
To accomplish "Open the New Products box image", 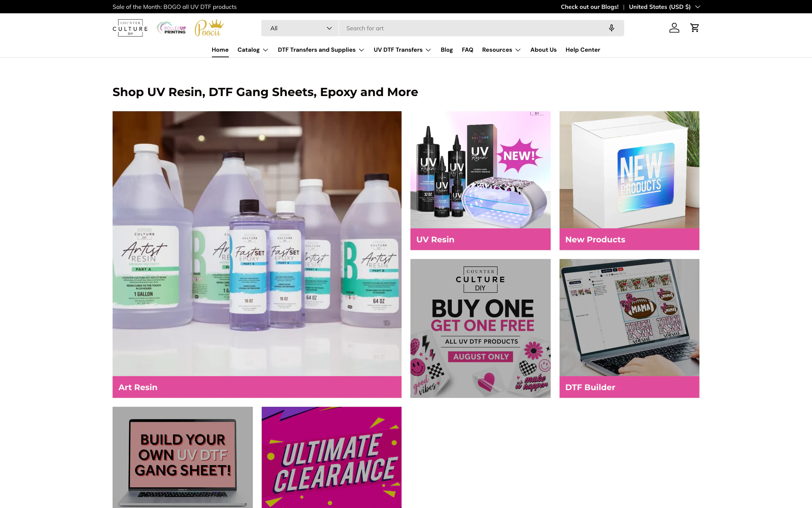I will tap(629, 170).
